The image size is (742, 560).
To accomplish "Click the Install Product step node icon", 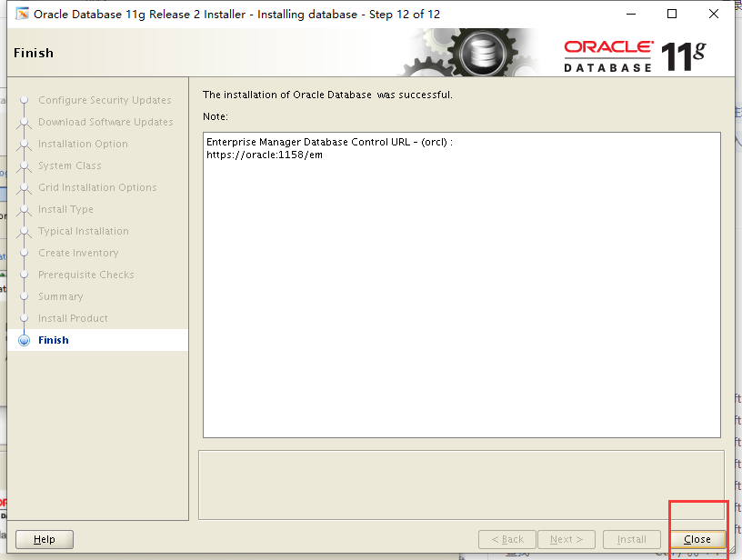I will click(24, 318).
